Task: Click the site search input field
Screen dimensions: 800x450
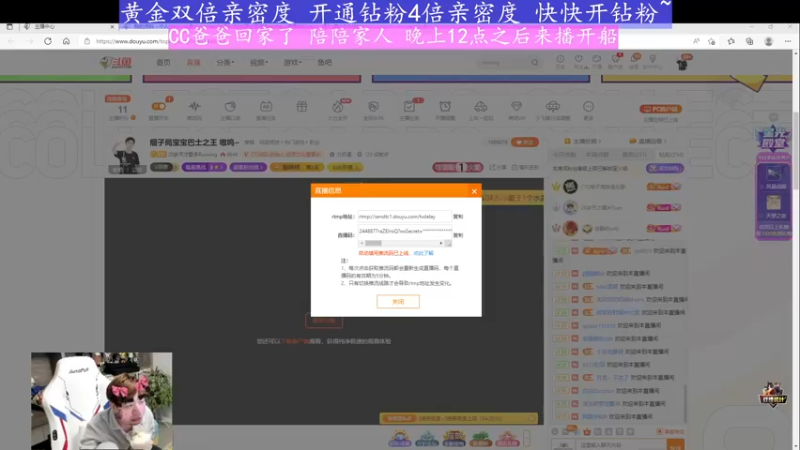Action: [x=503, y=62]
